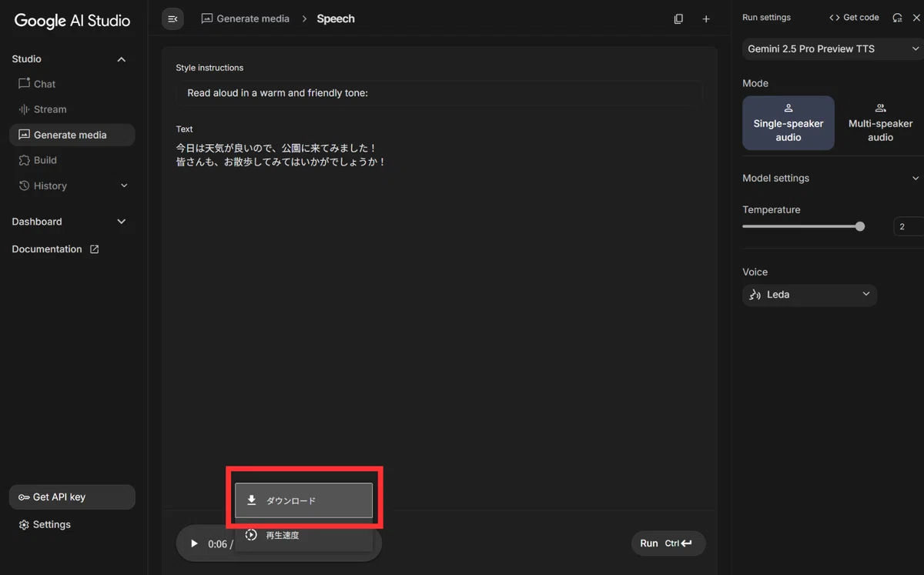Collapse the Model settings section
This screenshot has height=575, width=924.
click(915, 179)
